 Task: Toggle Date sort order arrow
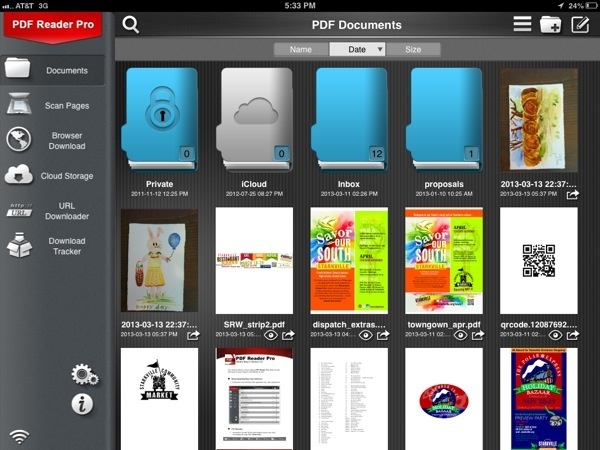coord(380,49)
